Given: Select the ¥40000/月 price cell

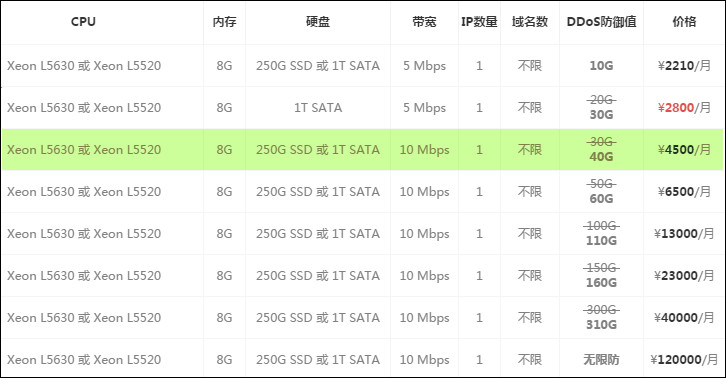Looking at the screenshot, I should [x=684, y=318].
